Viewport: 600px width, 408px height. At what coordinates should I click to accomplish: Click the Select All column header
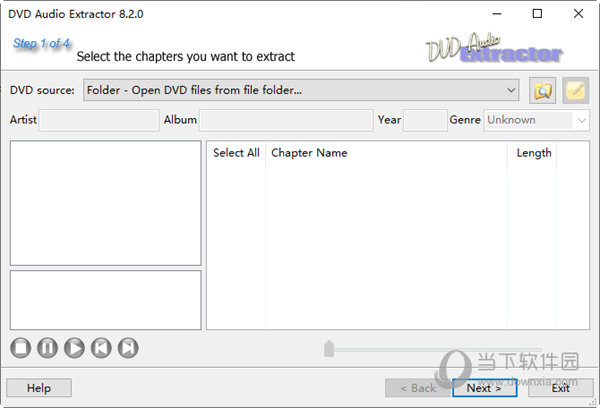click(x=236, y=153)
